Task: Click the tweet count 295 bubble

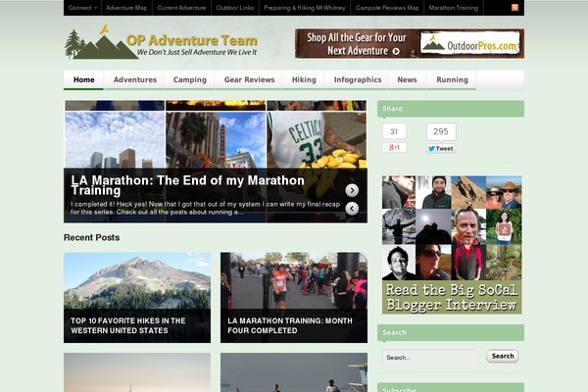Action: (x=441, y=131)
